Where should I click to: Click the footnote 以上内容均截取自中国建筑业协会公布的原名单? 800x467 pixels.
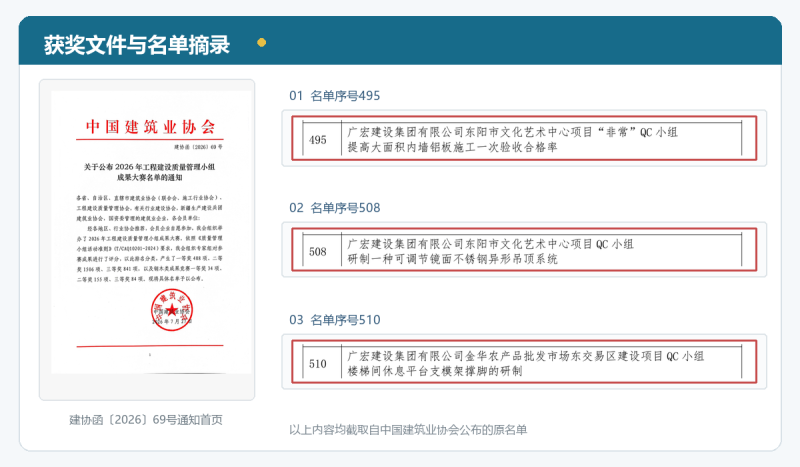[408, 430]
